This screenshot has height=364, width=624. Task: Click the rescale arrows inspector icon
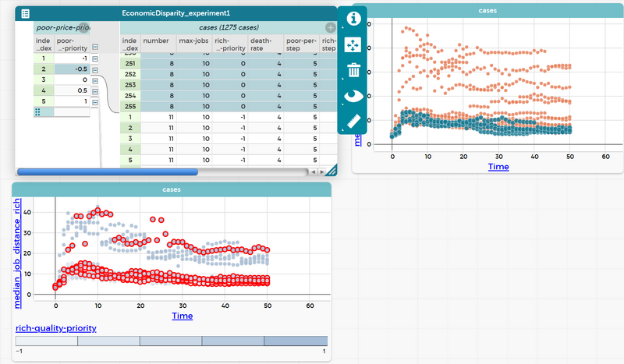click(353, 44)
